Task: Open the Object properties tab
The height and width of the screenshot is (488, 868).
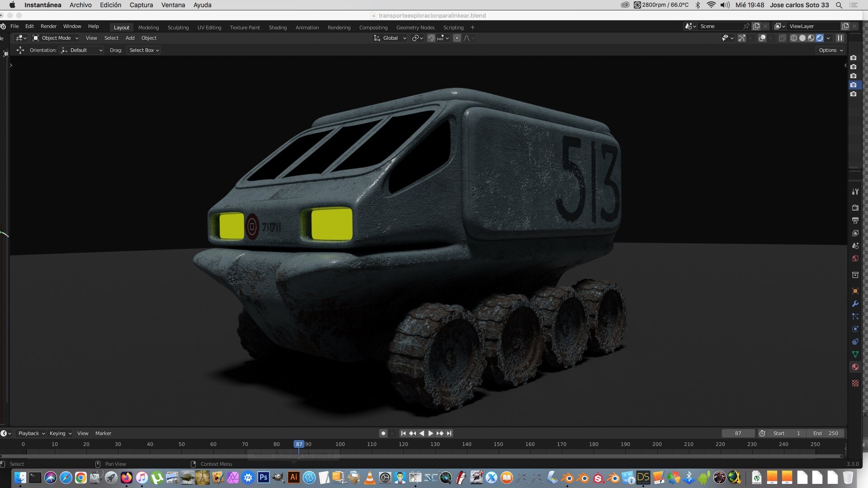Action: (x=855, y=291)
